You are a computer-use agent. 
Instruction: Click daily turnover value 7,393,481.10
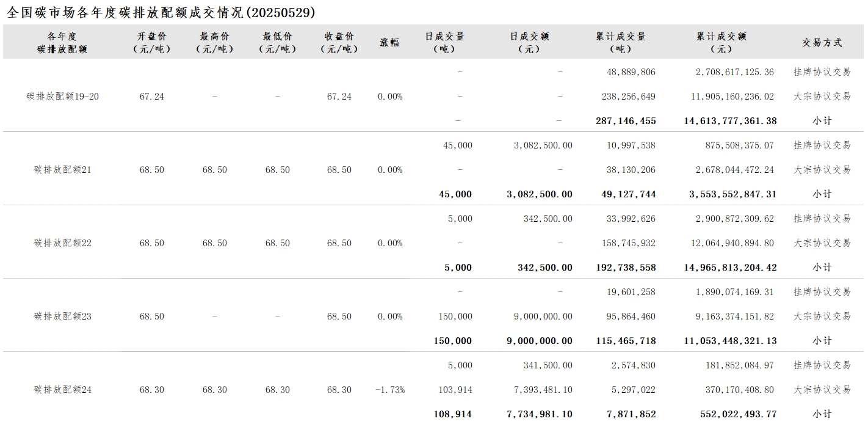coord(540,390)
